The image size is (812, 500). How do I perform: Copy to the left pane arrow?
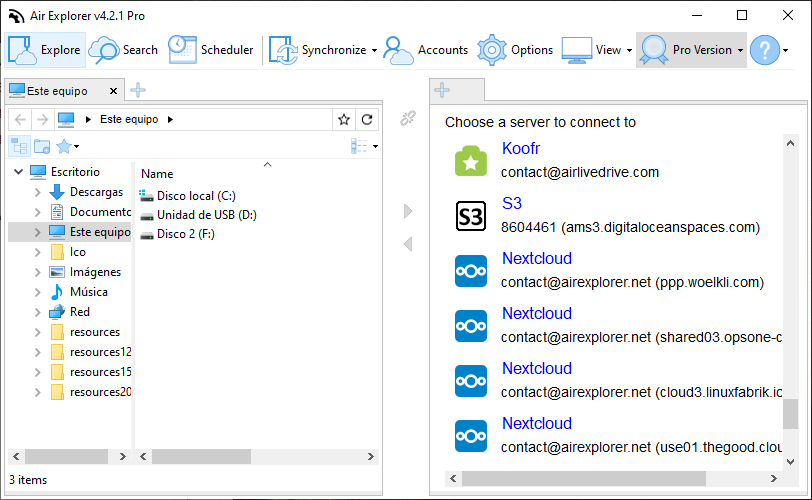click(x=408, y=244)
